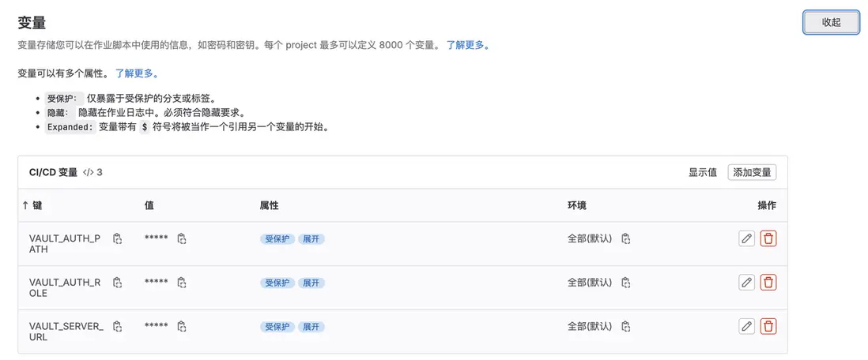Copy the VAULT_SERVER_URL masked value
This screenshot has width=868, height=360.
[181, 327]
